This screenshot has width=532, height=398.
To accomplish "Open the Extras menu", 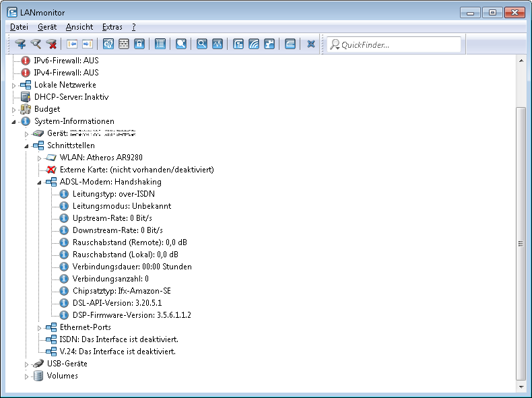I will tap(112, 27).
